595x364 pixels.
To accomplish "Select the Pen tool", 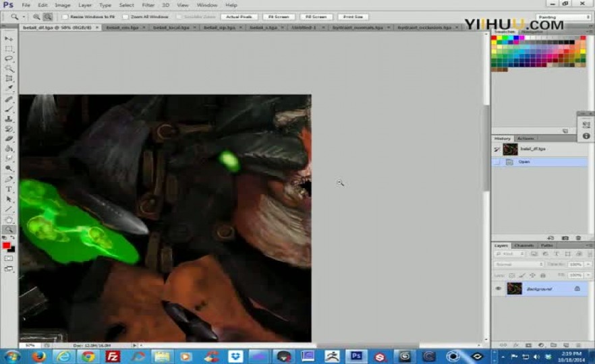I will 9,179.
